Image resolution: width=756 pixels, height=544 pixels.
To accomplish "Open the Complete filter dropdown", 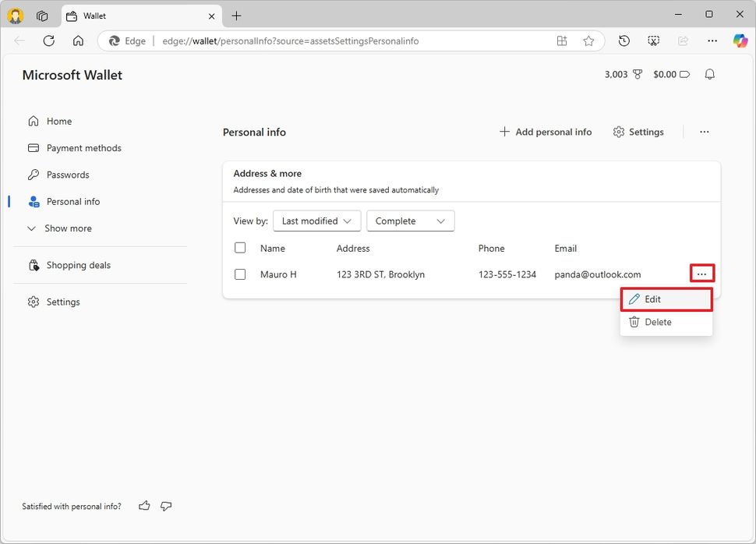I will tap(410, 221).
